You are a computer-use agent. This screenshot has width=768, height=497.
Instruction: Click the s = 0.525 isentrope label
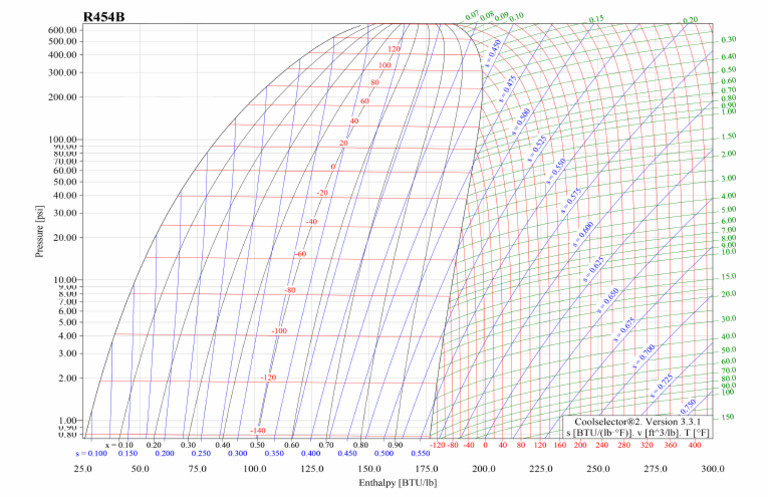coord(537,148)
